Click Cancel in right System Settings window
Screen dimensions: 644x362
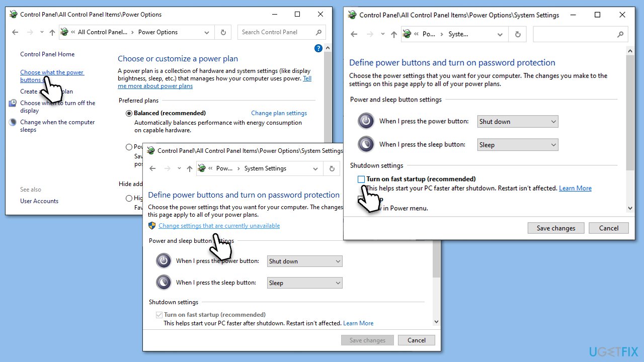click(609, 228)
